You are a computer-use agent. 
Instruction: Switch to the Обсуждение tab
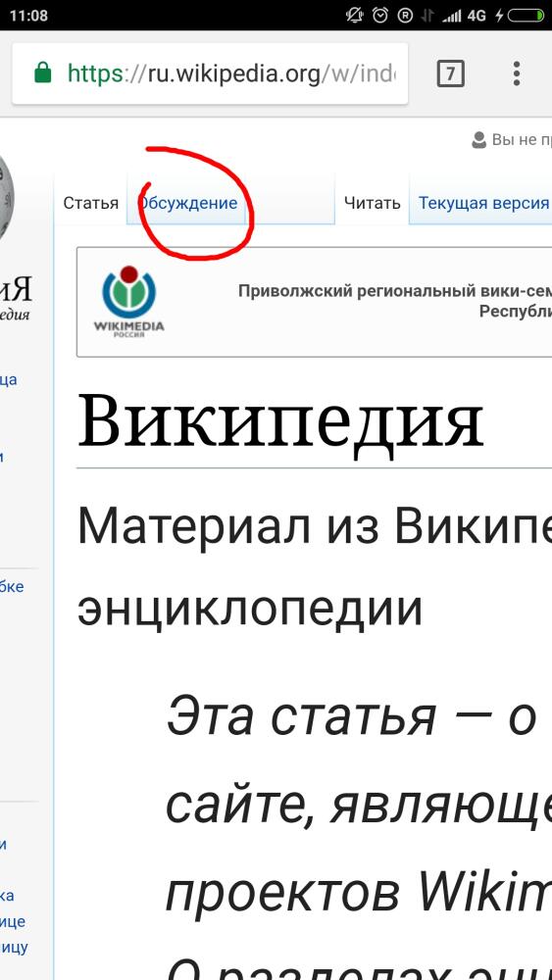pos(189,203)
